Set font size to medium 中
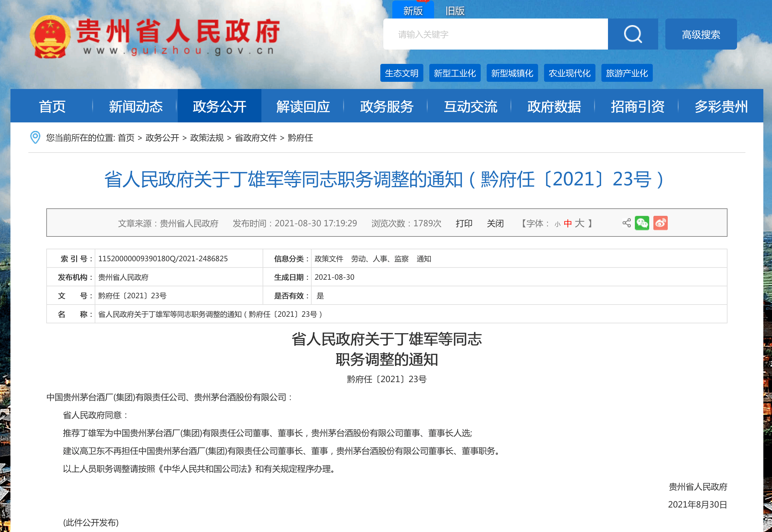The height and width of the screenshot is (532, 772). (568, 223)
